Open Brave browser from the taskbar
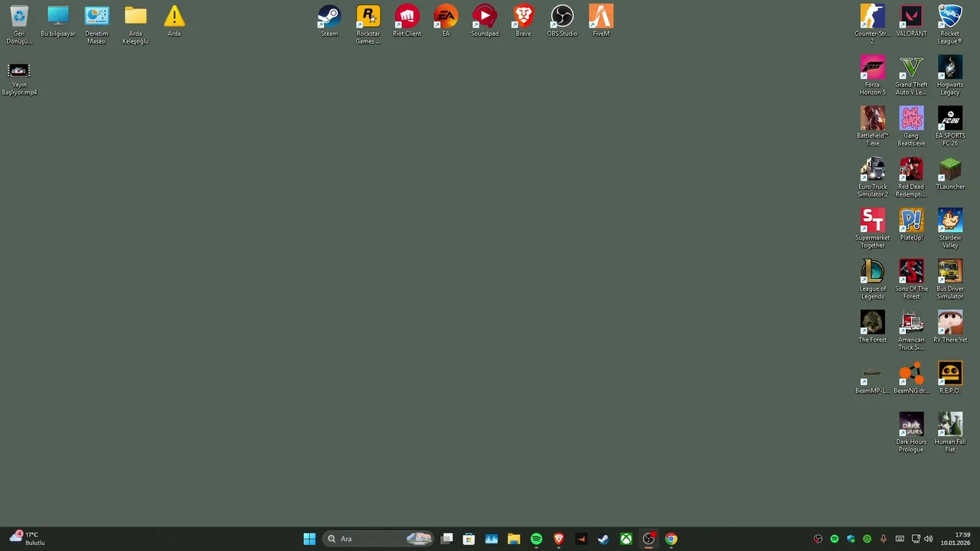980x551 pixels. [559, 539]
